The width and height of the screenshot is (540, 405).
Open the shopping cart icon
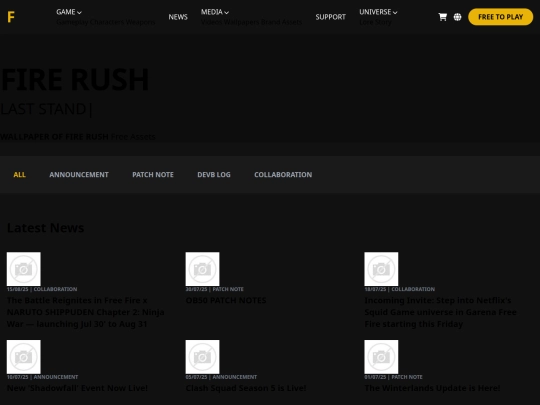443,17
